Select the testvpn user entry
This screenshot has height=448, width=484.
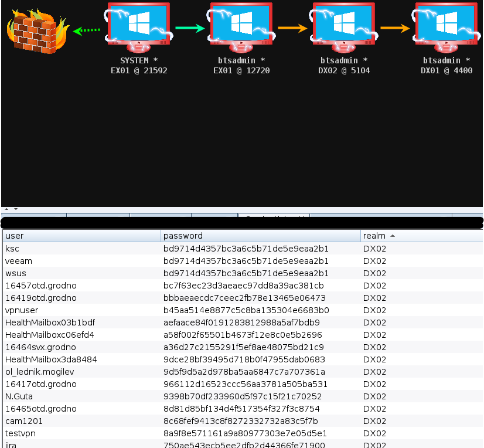pyautogui.click(x=21, y=433)
